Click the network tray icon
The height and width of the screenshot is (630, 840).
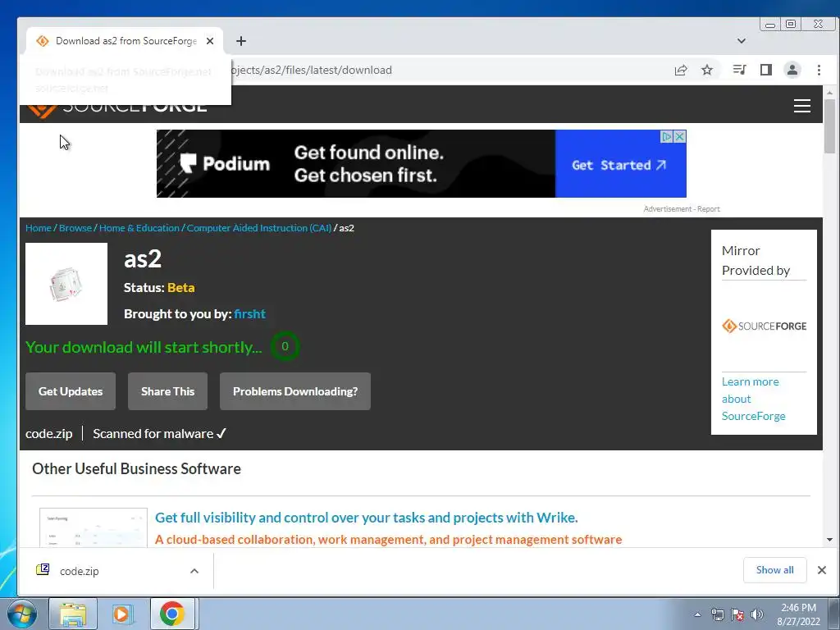(717, 614)
